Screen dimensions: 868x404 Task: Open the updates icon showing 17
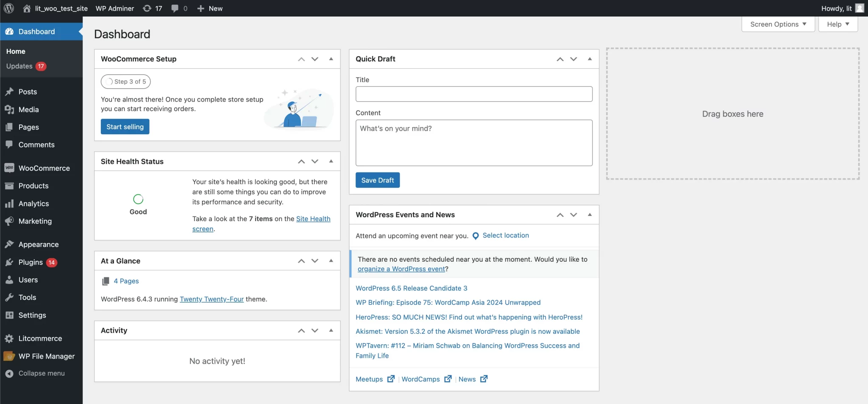point(152,8)
